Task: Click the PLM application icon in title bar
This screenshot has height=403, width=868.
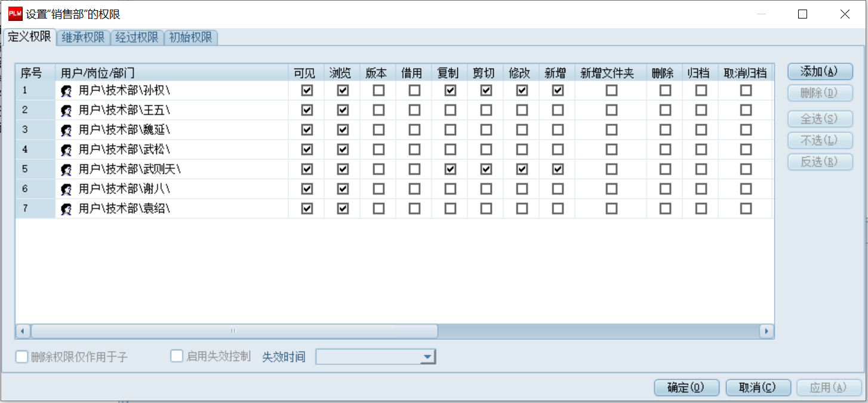Action: pos(15,14)
